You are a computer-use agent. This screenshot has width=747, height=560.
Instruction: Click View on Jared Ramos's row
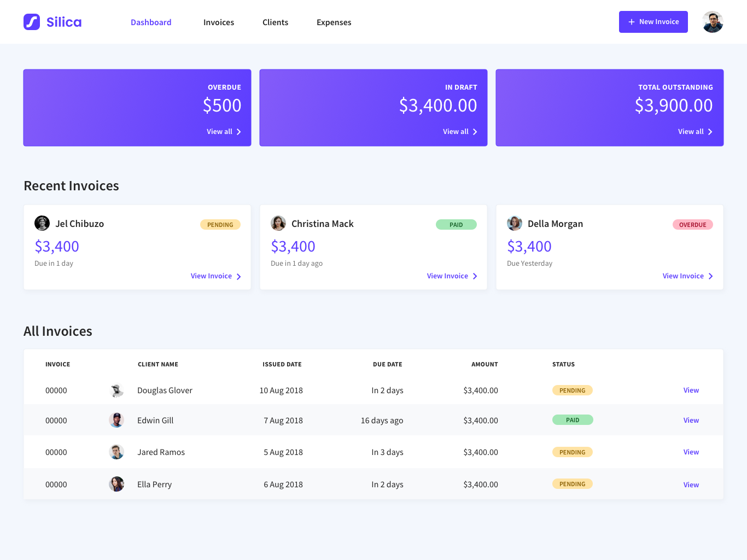(x=691, y=452)
